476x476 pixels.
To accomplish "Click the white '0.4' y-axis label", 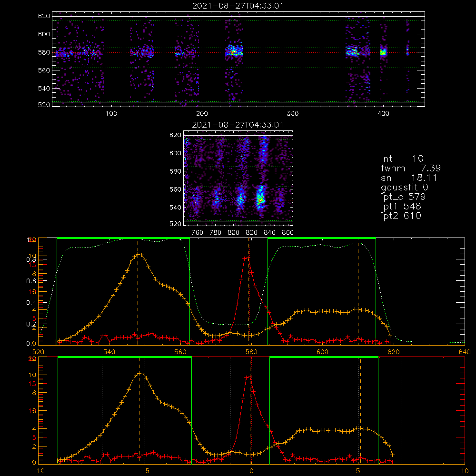I will click(x=31, y=303).
